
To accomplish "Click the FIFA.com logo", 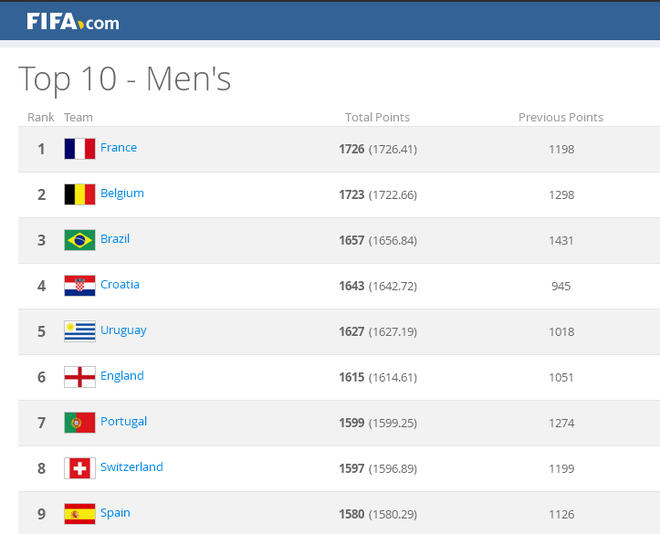I will tap(72, 21).
